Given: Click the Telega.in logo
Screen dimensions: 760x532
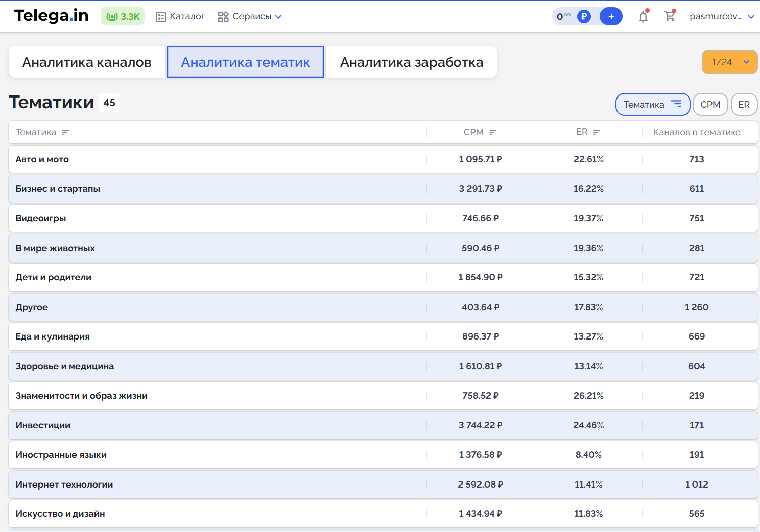Looking at the screenshot, I should coord(52,16).
